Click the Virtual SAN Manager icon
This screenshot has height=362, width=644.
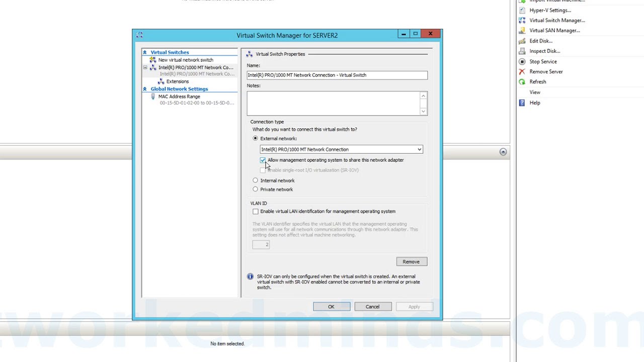522,30
